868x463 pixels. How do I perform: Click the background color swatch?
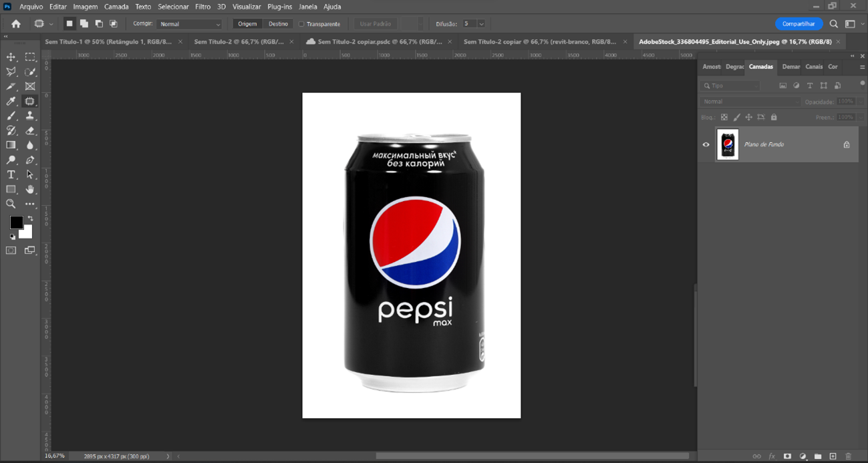pyautogui.click(x=27, y=234)
